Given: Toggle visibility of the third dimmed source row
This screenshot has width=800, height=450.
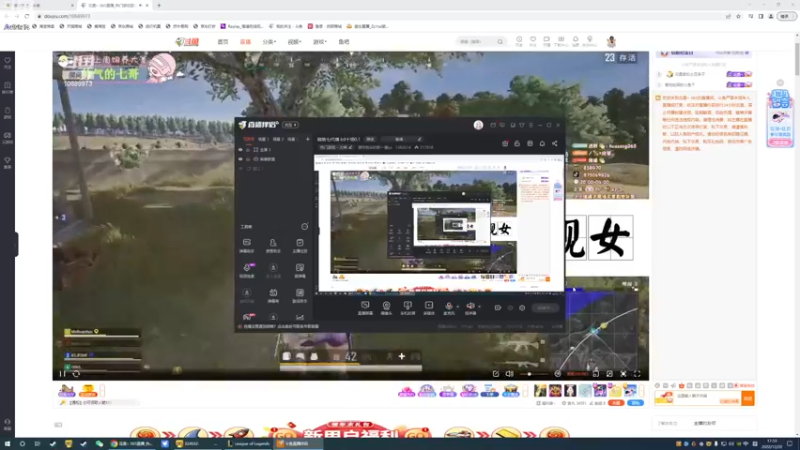Looking at the screenshot, I should (240, 169).
